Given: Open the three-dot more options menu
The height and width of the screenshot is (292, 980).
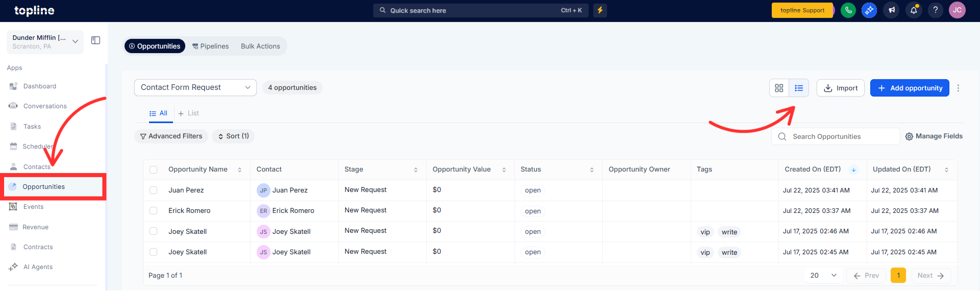Looking at the screenshot, I should [958, 88].
